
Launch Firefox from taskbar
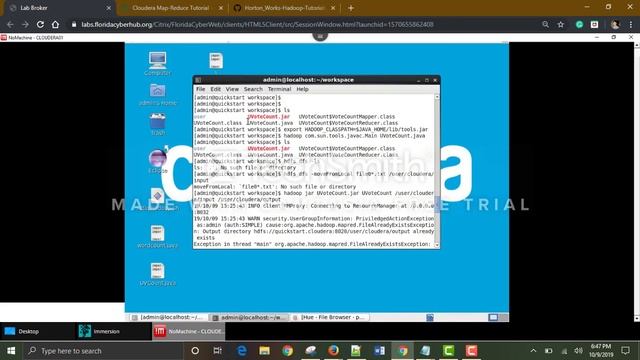(333, 351)
